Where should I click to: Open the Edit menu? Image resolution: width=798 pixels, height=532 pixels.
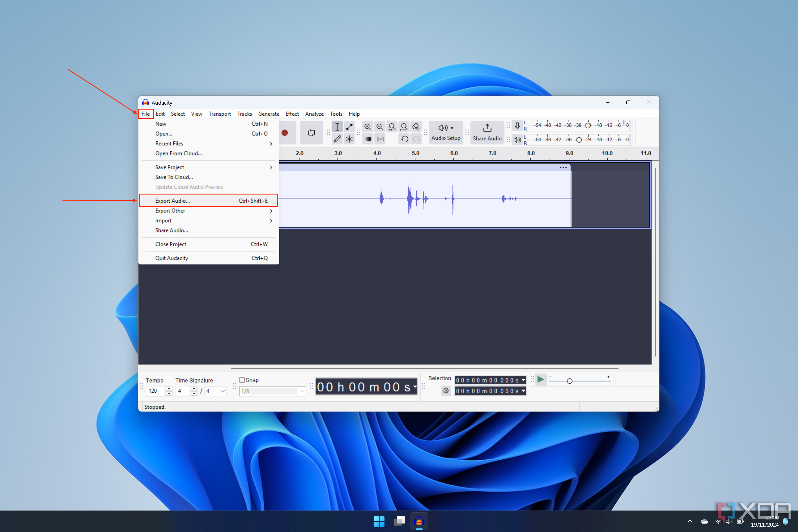160,114
